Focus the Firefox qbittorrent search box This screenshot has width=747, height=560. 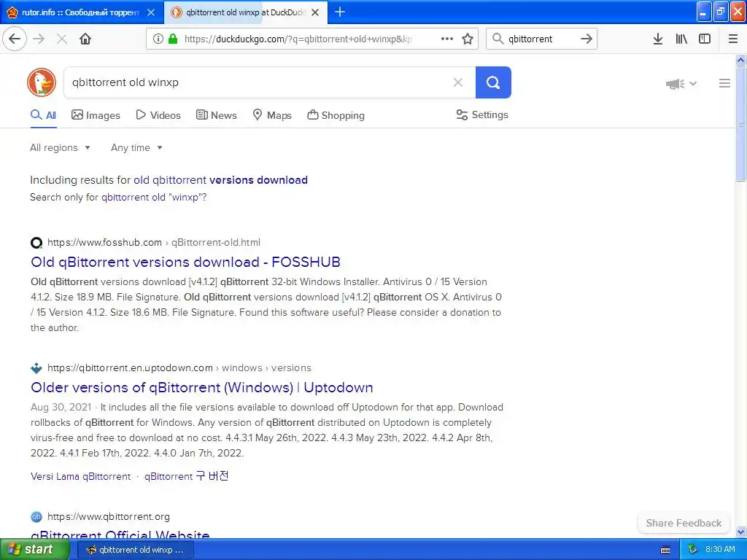[541, 39]
